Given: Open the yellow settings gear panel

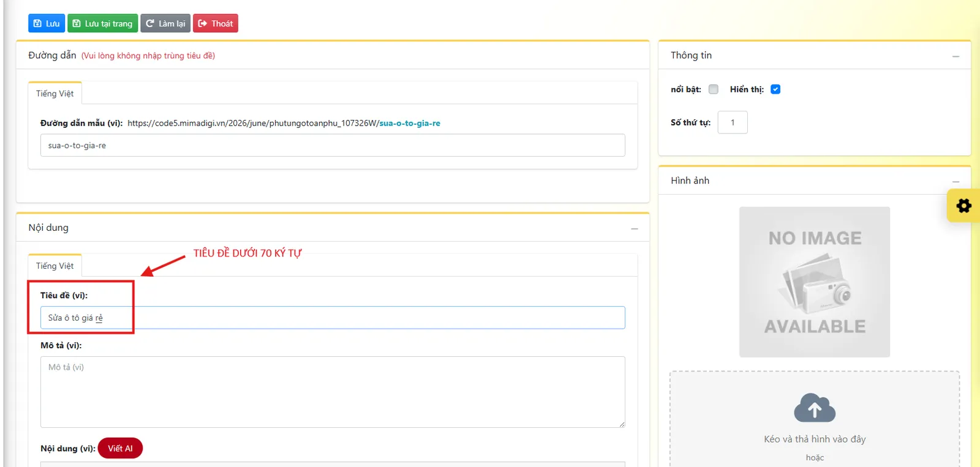Looking at the screenshot, I should (x=963, y=206).
